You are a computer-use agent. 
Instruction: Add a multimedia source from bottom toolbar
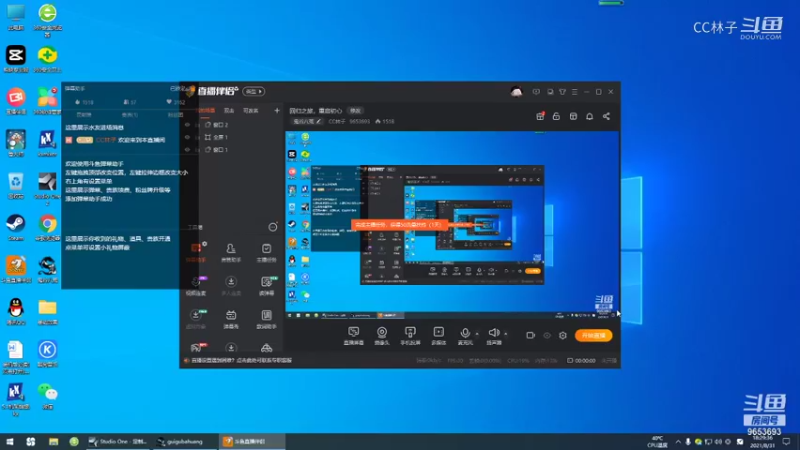point(439,336)
